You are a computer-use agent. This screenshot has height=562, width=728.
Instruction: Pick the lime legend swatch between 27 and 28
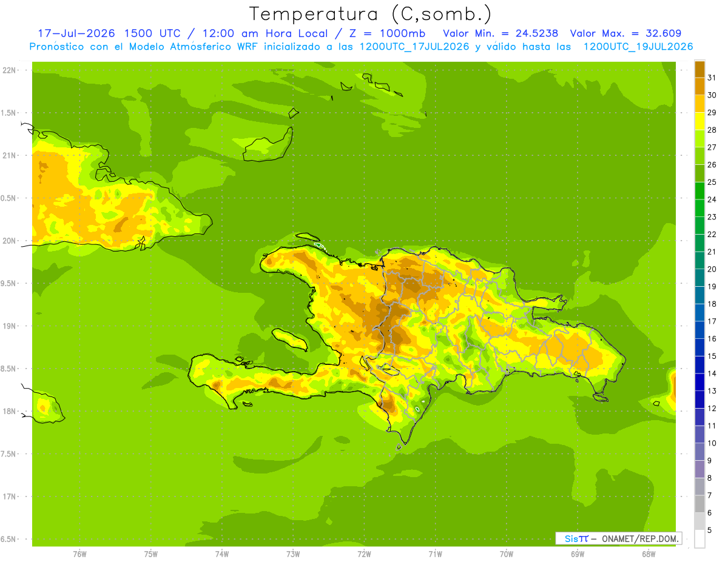(x=699, y=138)
